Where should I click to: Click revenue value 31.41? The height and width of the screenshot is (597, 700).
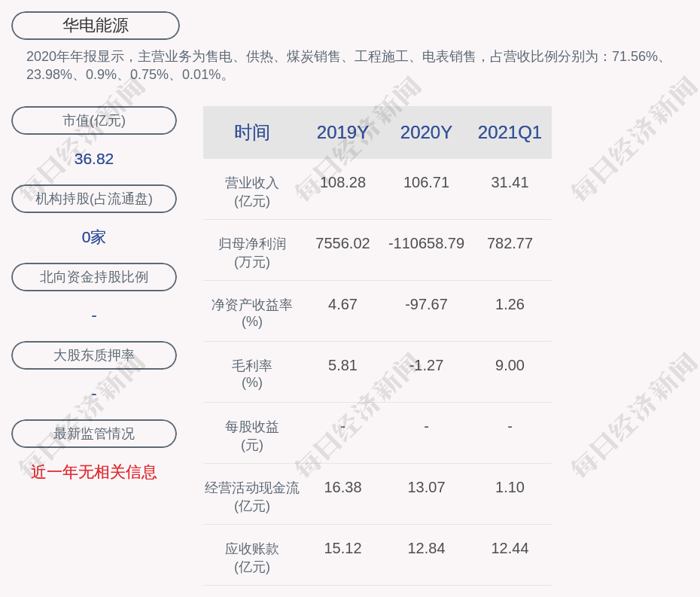coord(510,182)
